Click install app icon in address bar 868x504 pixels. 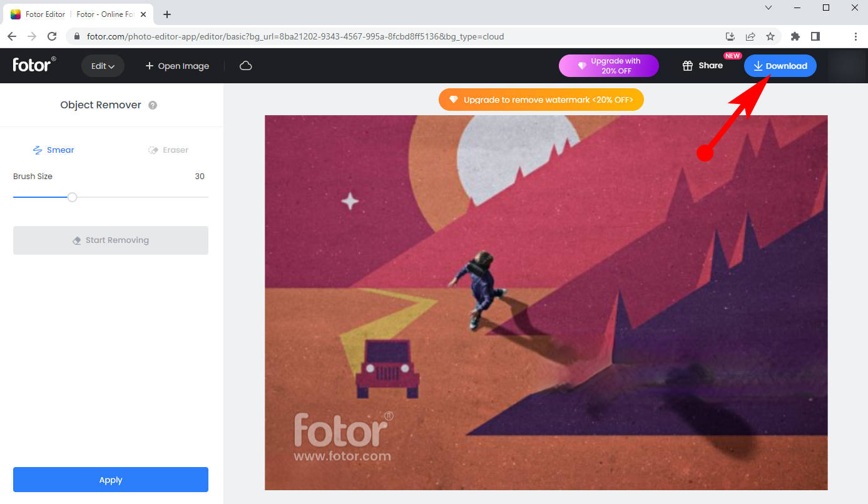pyautogui.click(x=730, y=36)
